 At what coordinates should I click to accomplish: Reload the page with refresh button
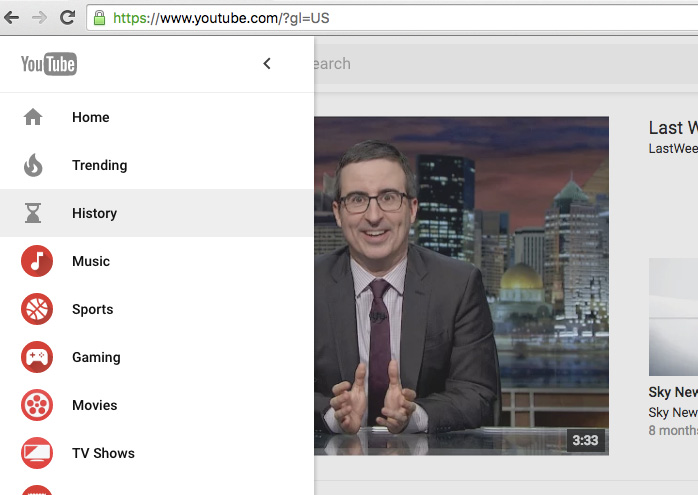(67, 17)
